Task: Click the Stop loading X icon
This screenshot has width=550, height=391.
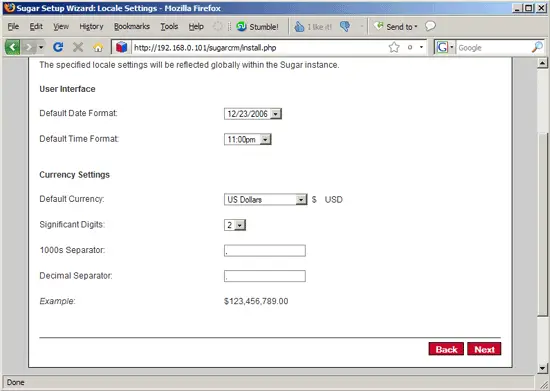Action: [78, 47]
